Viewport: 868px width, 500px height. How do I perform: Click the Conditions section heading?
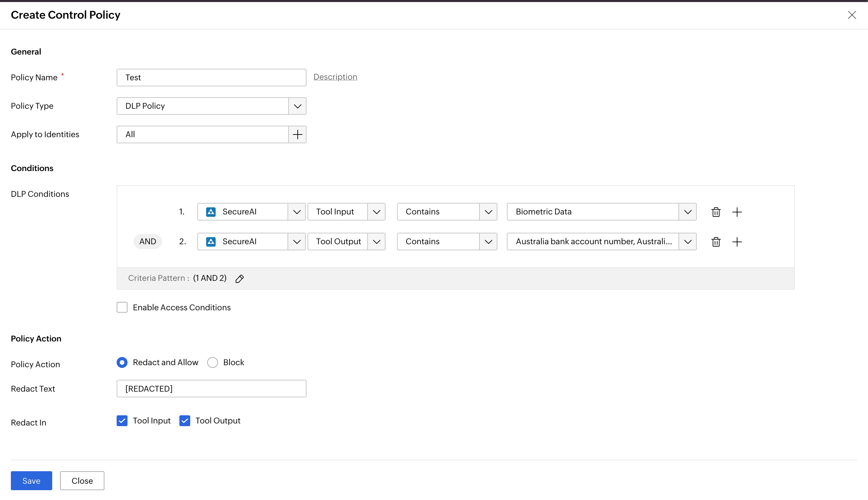pyautogui.click(x=32, y=168)
